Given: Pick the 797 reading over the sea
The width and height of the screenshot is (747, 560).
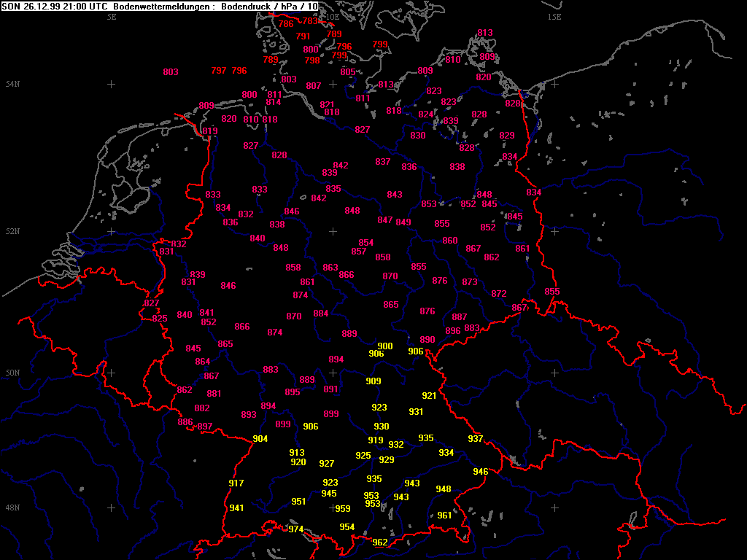Looking at the screenshot, I should [219, 71].
